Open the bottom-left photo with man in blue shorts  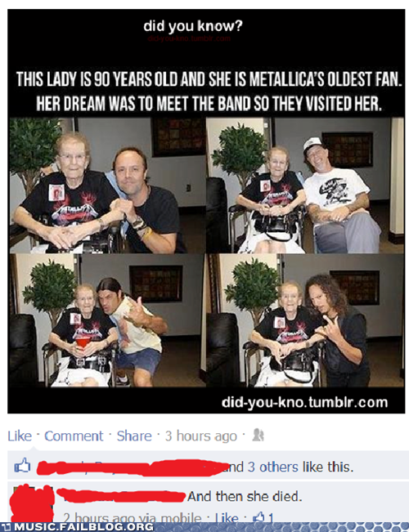pyautogui.click(x=107, y=320)
